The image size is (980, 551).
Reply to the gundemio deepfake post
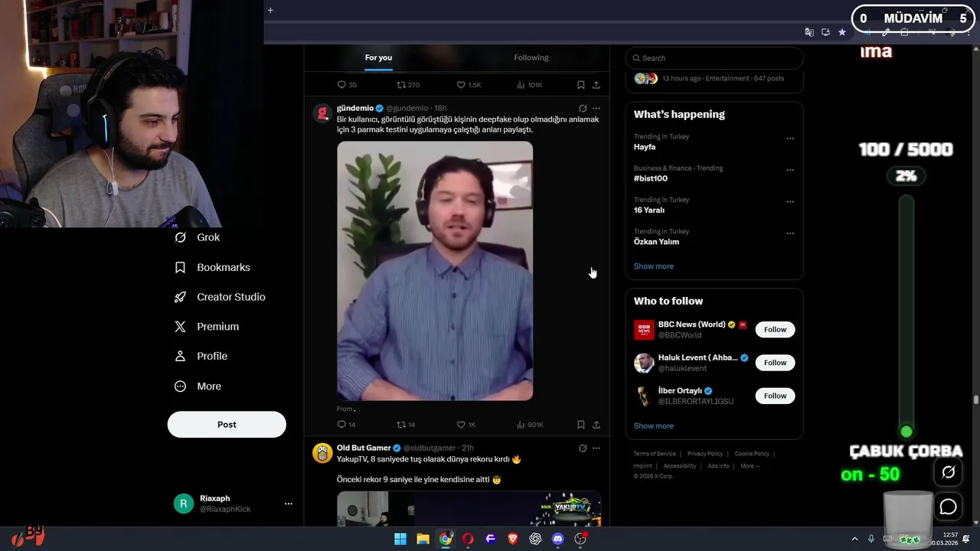click(346, 425)
